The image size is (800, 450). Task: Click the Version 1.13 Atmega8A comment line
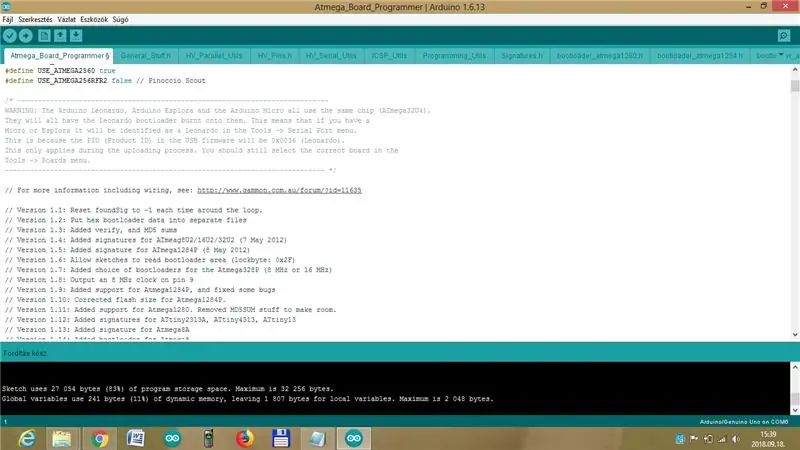pos(97,330)
